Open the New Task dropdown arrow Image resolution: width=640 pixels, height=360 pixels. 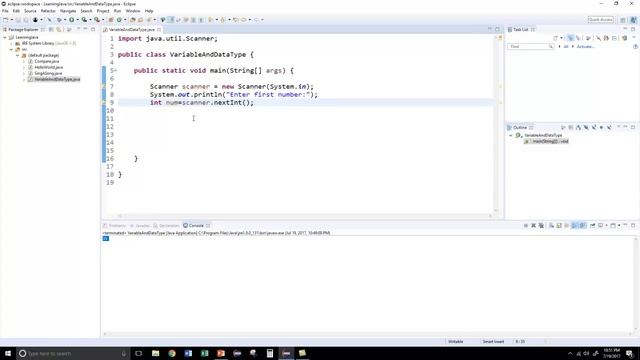pyautogui.click(x=562, y=38)
